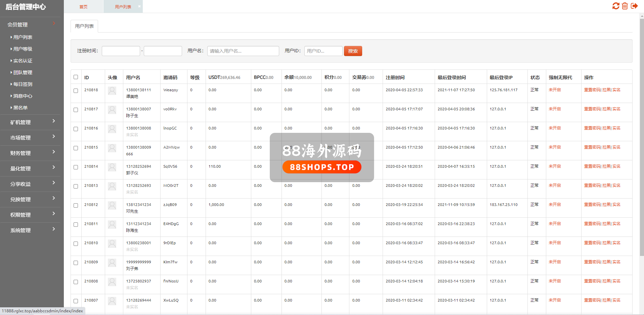Click avatar icon of user 210814
This screenshot has height=315, width=644.
(112, 167)
